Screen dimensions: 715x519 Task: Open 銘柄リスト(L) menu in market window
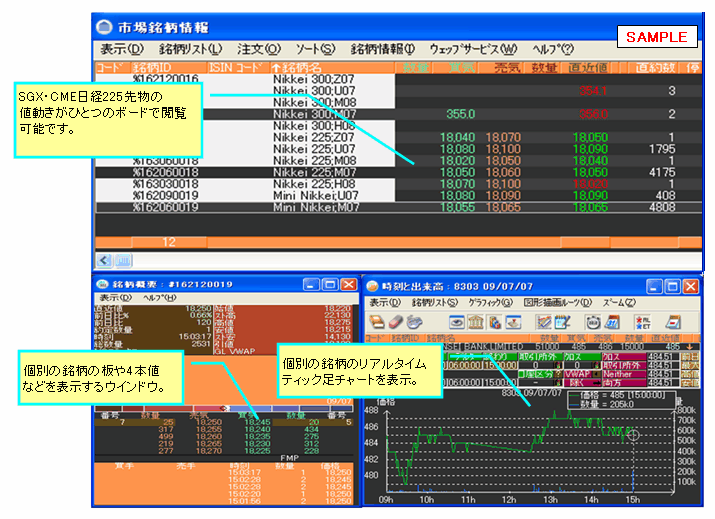190,49
